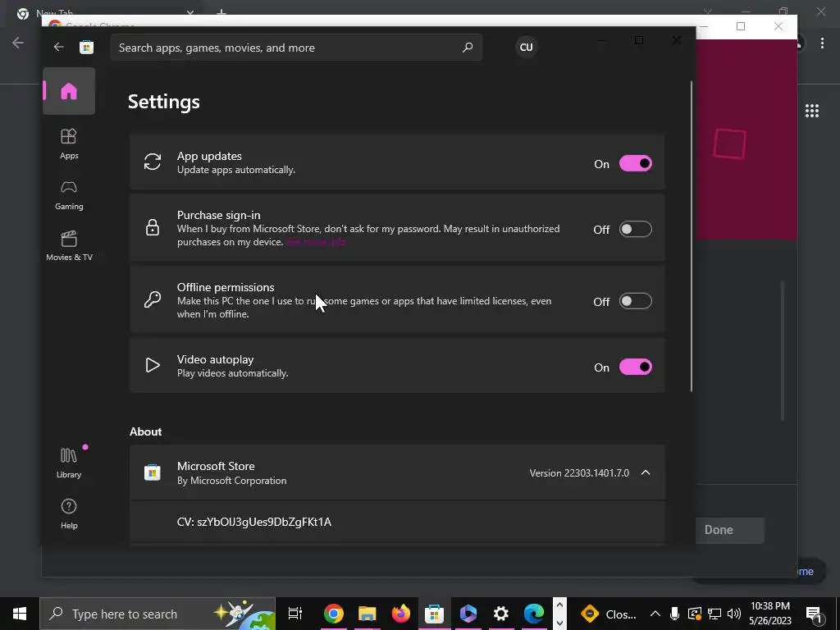
Task: Click Version 22303.1401.7.0 text
Action: click(579, 473)
